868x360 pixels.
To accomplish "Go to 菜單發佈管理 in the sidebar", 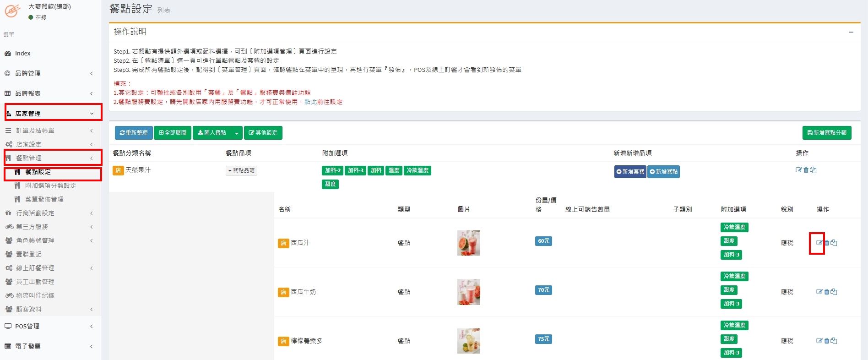I will click(44, 199).
